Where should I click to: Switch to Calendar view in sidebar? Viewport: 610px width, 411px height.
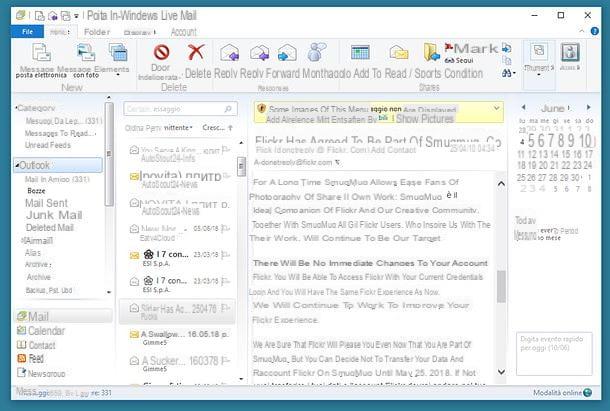41,331
